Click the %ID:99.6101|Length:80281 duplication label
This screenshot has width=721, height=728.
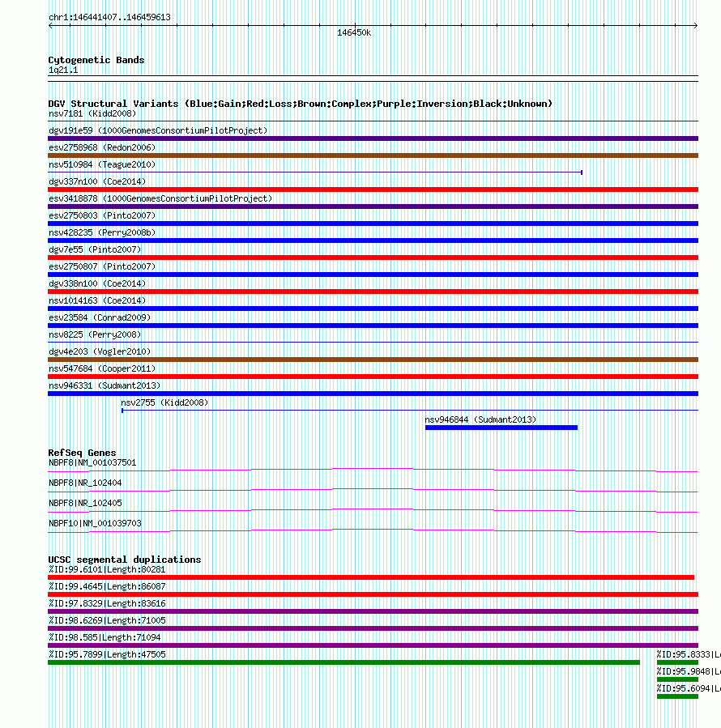[x=107, y=569]
